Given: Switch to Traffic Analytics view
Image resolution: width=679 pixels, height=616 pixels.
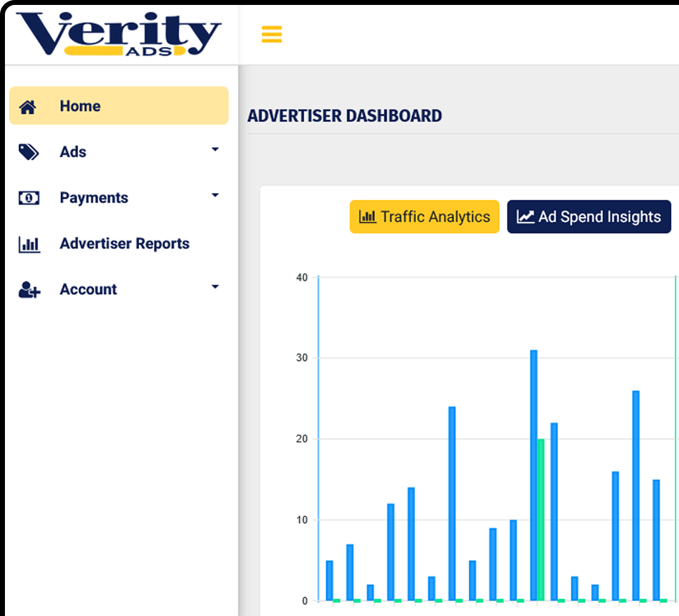Looking at the screenshot, I should click(424, 217).
